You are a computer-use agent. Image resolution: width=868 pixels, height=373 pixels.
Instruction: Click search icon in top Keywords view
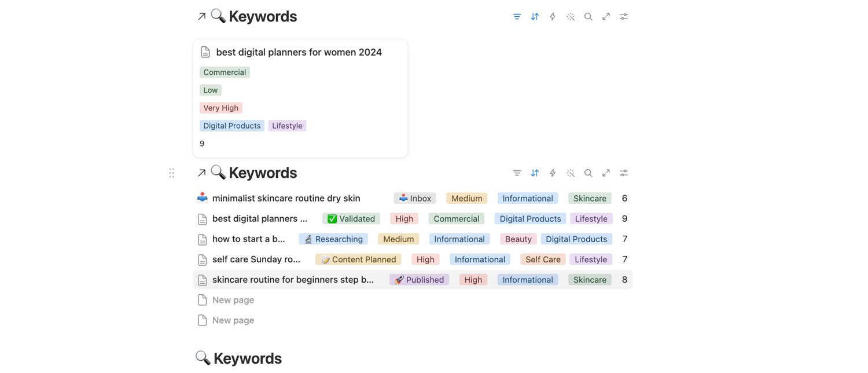(x=588, y=17)
